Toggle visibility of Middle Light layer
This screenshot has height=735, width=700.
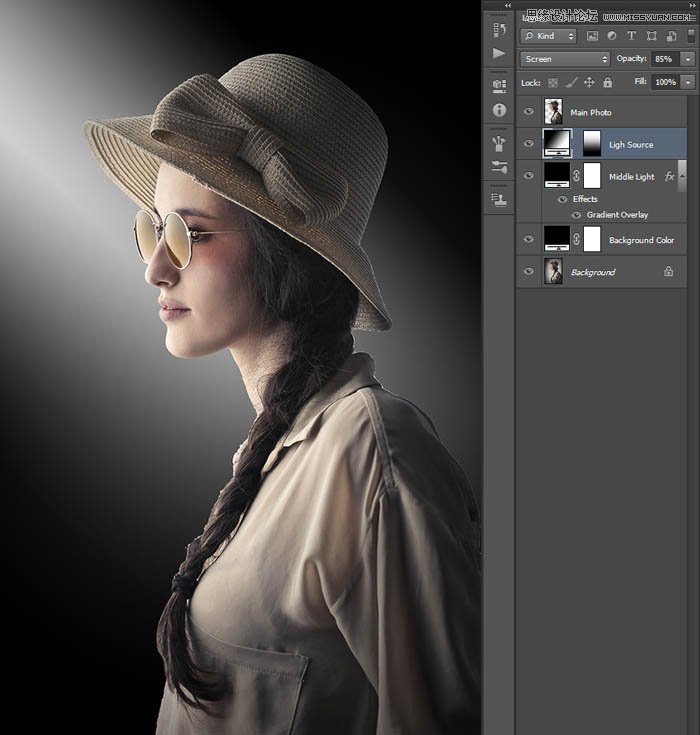point(529,176)
